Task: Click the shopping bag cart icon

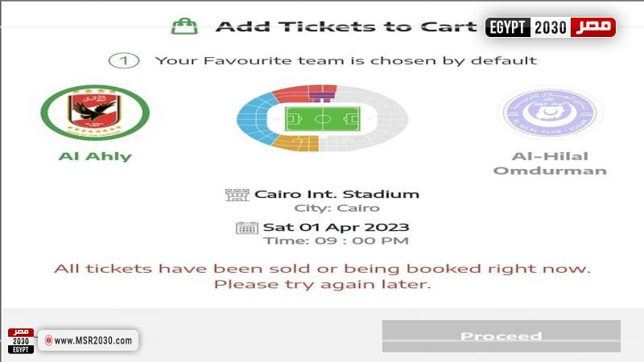Action: [184, 26]
